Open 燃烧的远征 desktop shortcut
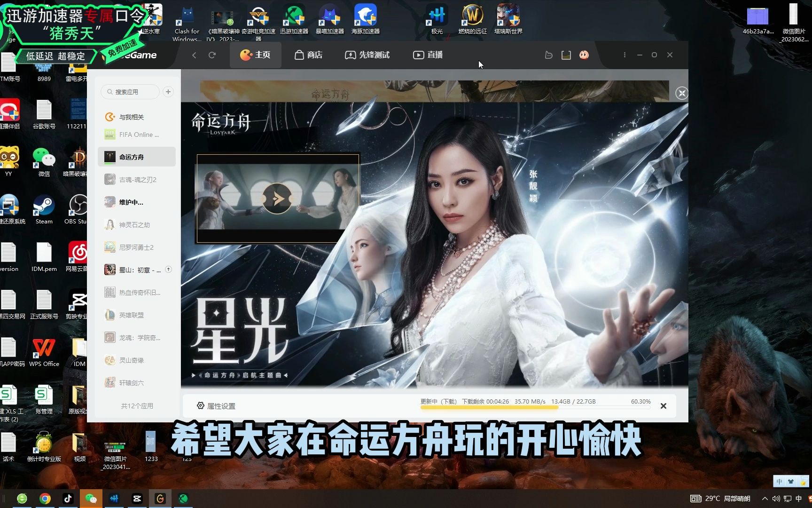The height and width of the screenshot is (508, 812). point(473,19)
